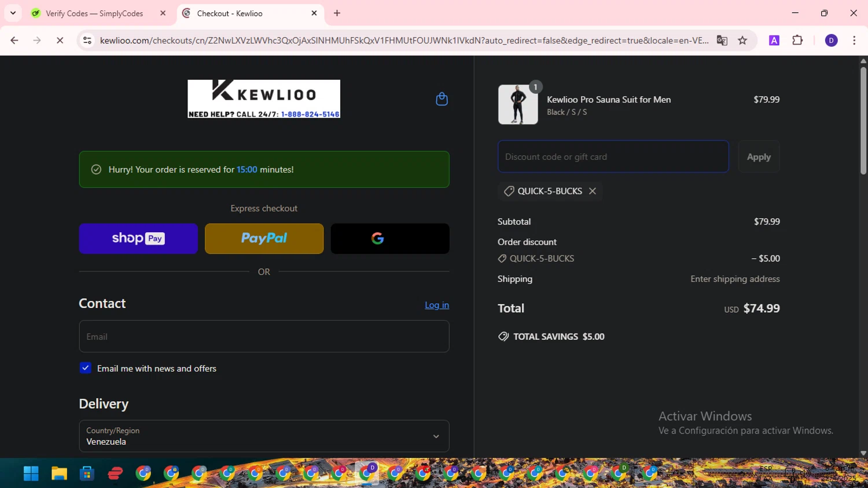Image resolution: width=868 pixels, height=488 pixels.
Task: Click the Express checkout heading
Action: click(264, 208)
